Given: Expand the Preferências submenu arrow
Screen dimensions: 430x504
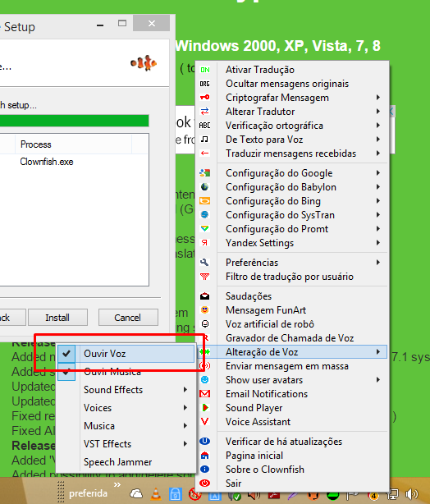Looking at the screenshot, I should (378, 263).
